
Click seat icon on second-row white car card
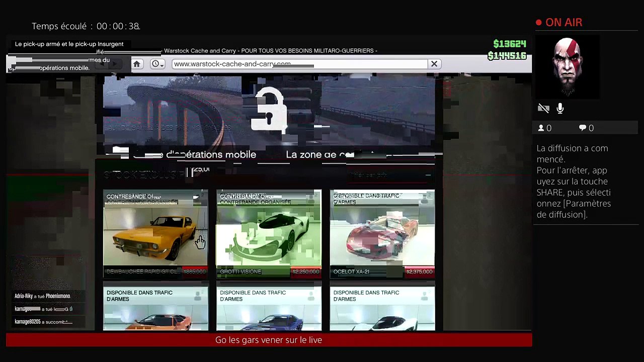click(x=424, y=296)
